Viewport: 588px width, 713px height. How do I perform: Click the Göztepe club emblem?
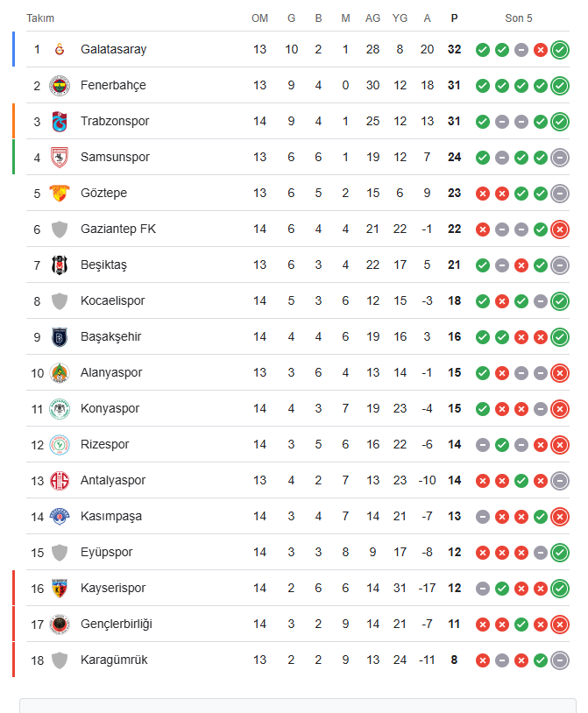point(60,194)
